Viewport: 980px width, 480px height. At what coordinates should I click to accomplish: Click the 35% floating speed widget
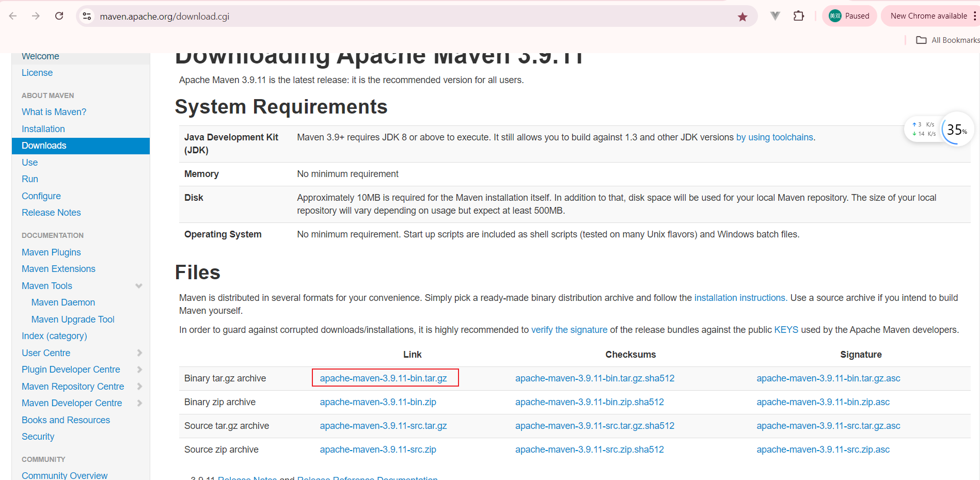957,129
